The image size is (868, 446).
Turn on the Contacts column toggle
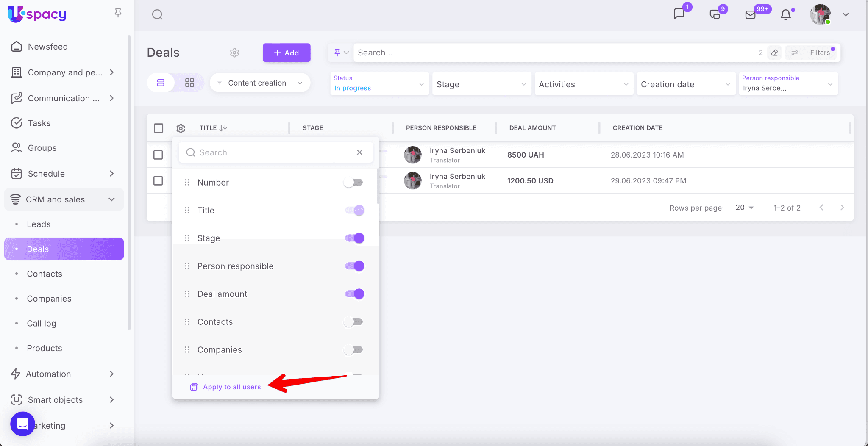pyautogui.click(x=353, y=322)
